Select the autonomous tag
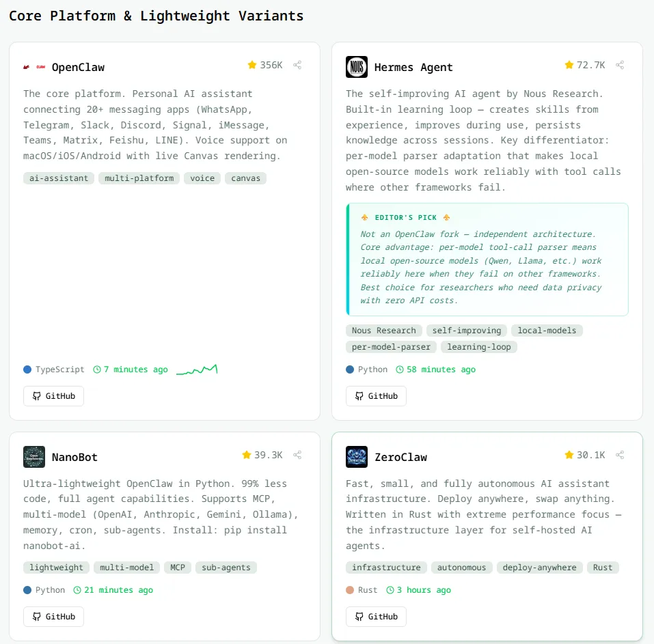Viewport: 654px width, 644px height. point(462,568)
